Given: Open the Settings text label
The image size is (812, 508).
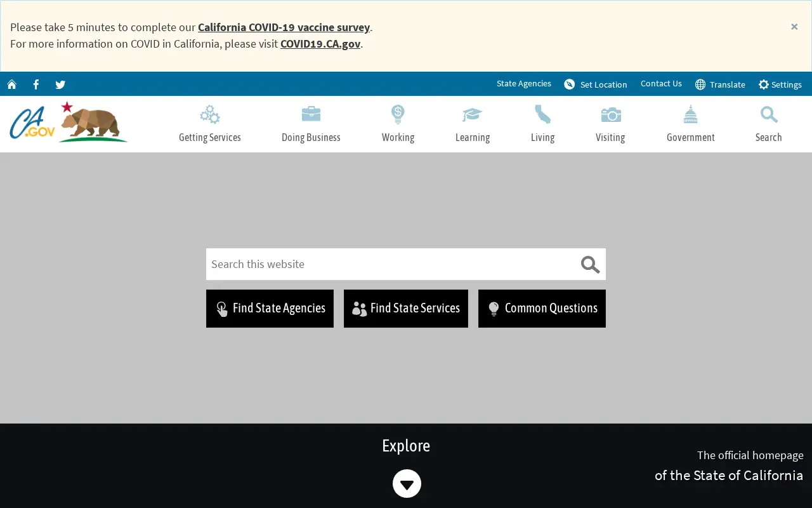Looking at the screenshot, I should [x=787, y=84].
